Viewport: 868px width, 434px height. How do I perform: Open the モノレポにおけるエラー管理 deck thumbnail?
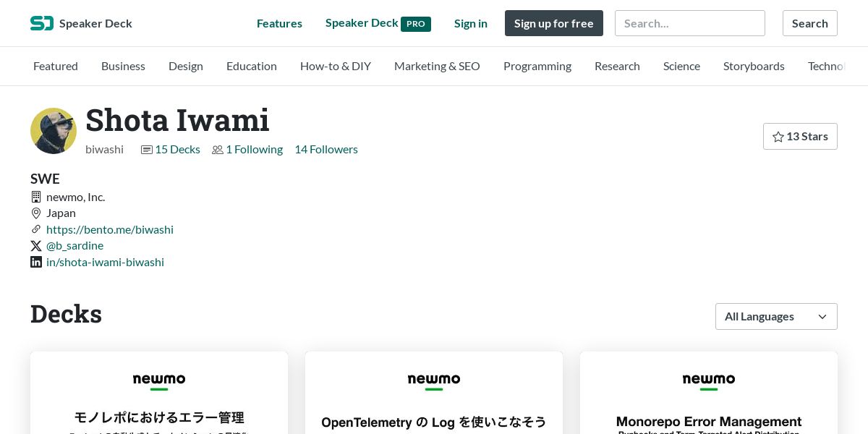159,393
